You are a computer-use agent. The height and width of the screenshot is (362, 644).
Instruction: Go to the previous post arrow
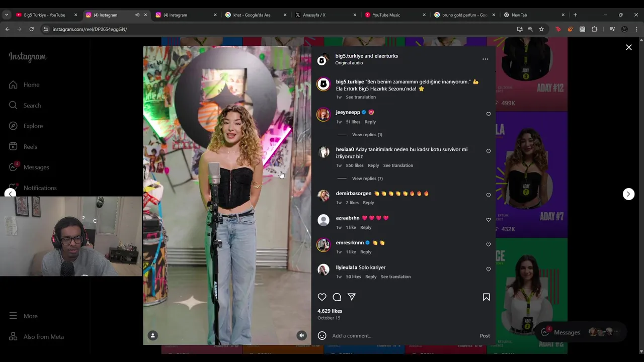tap(10, 194)
